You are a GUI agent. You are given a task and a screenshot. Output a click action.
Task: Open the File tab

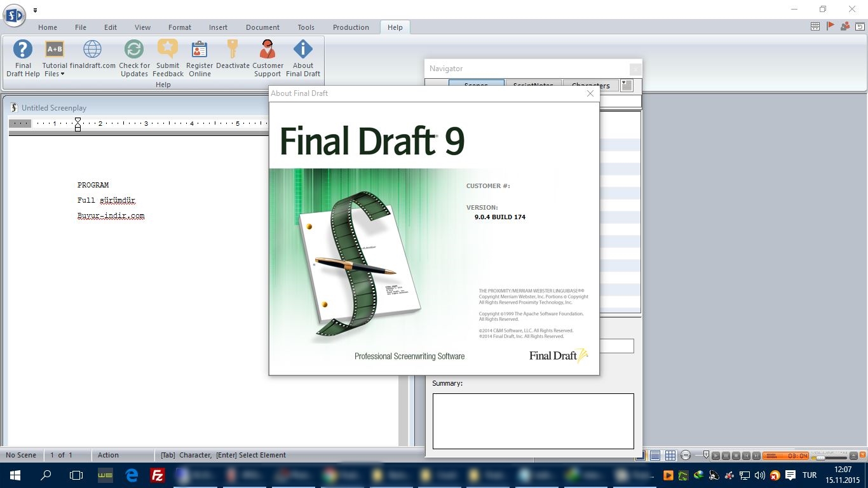click(x=81, y=27)
